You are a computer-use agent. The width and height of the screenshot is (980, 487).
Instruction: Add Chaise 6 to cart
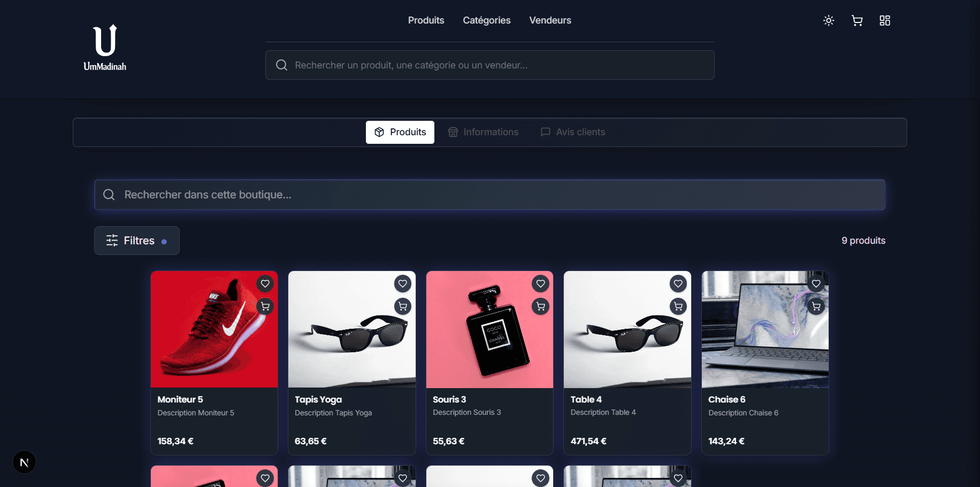coord(816,306)
